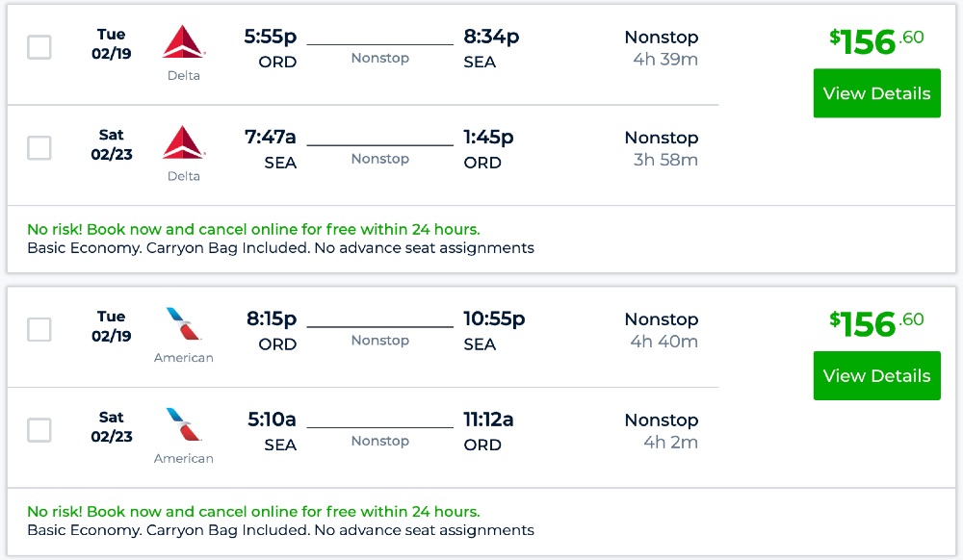Tick the checkbox for the 7:47a Delta return

point(39,148)
